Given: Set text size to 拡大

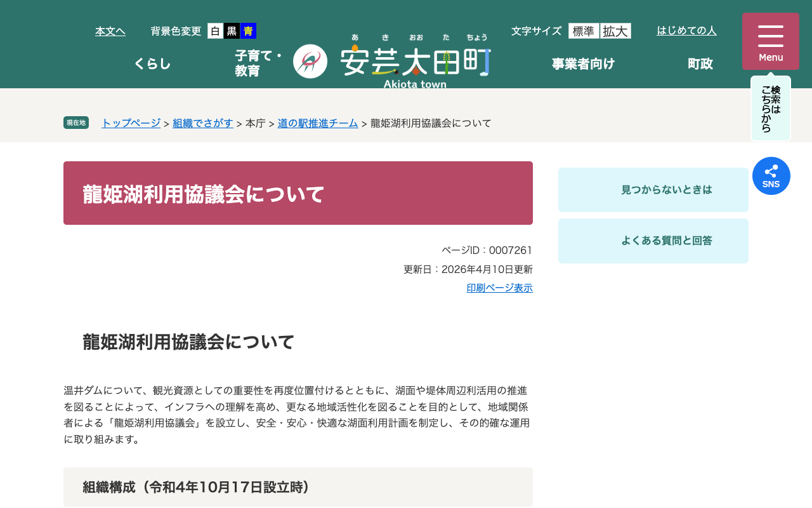Looking at the screenshot, I should tap(615, 31).
